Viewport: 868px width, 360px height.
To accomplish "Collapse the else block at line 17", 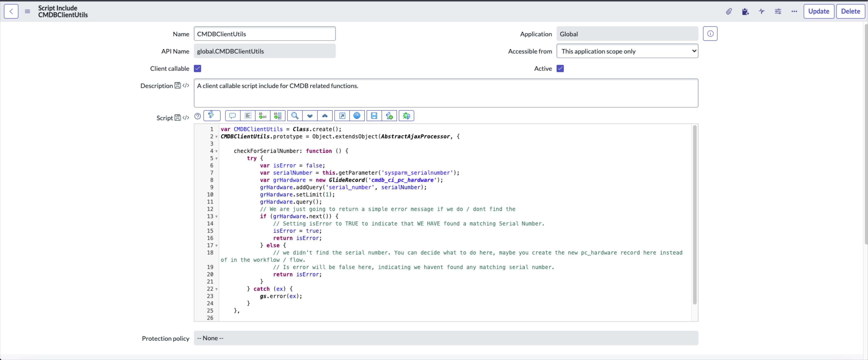I will 216,246.
